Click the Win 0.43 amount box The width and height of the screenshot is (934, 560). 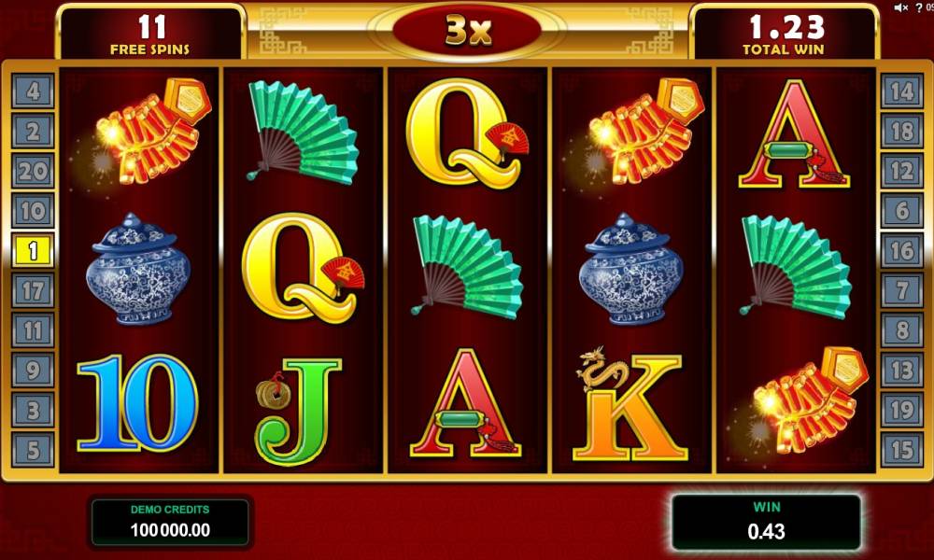[767, 522]
